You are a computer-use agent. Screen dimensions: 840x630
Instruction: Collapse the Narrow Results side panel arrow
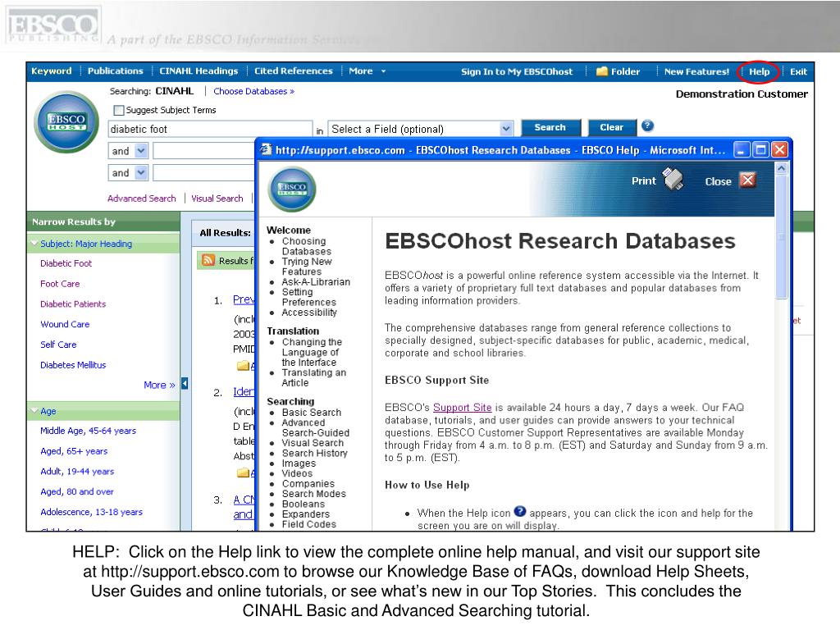point(185,384)
